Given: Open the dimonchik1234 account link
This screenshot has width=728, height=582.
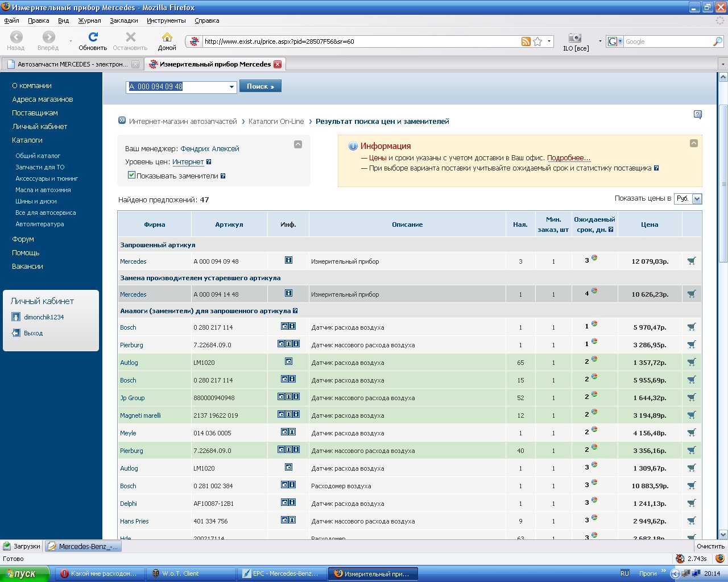Looking at the screenshot, I should pyautogui.click(x=44, y=317).
